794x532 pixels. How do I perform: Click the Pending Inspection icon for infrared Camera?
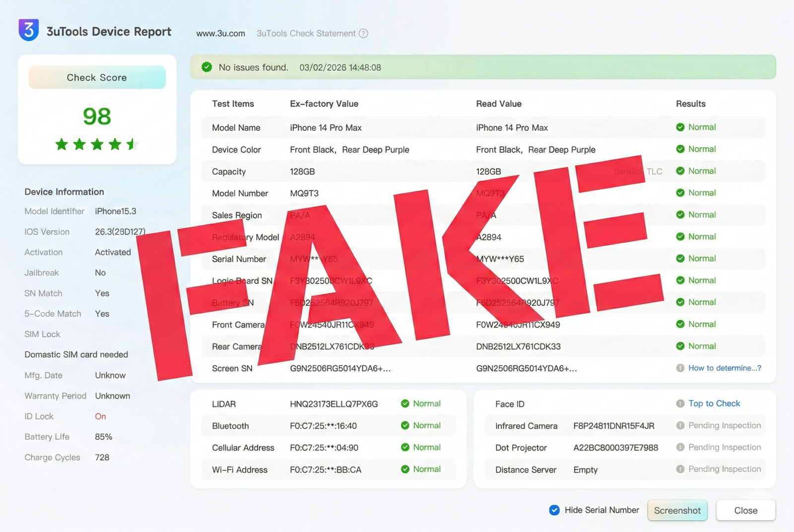tap(680, 425)
